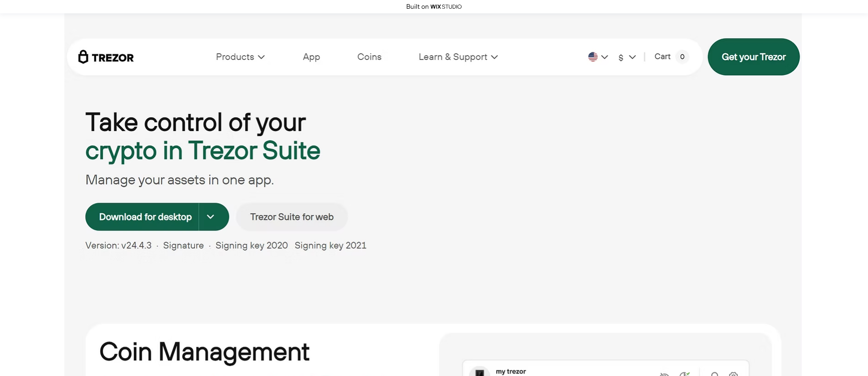
Task: Click the "Coin Management" heading
Action: (205, 352)
